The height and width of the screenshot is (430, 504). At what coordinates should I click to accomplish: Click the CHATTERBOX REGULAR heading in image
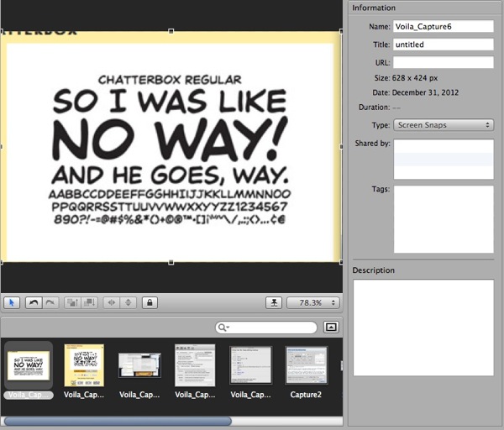(x=170, y=80)
